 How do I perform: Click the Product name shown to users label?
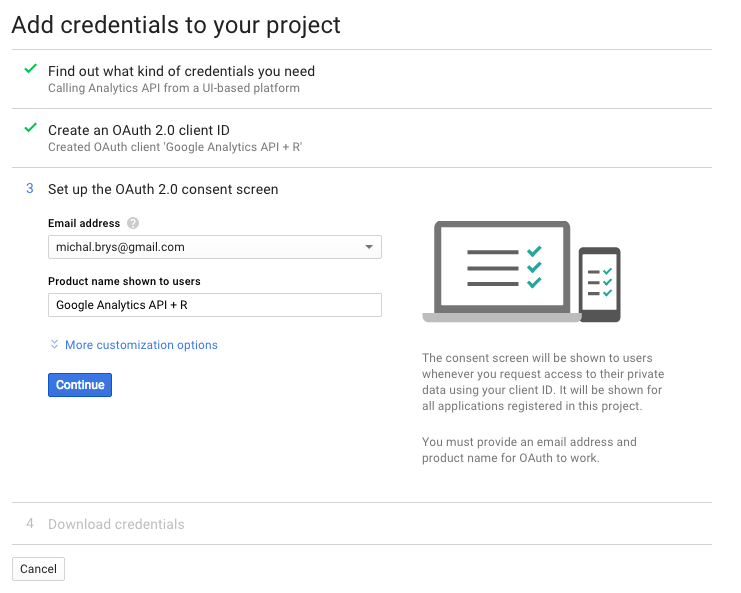click(x=124, y=281)
